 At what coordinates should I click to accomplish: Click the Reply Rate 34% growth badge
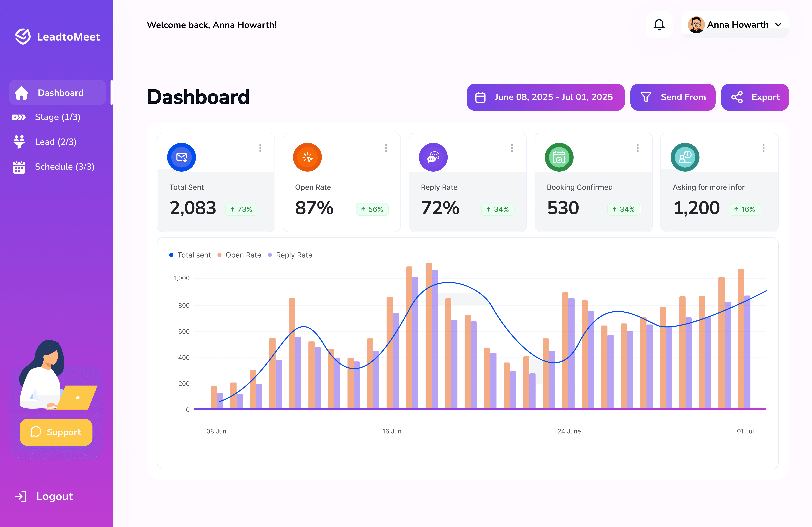point(498,209)
